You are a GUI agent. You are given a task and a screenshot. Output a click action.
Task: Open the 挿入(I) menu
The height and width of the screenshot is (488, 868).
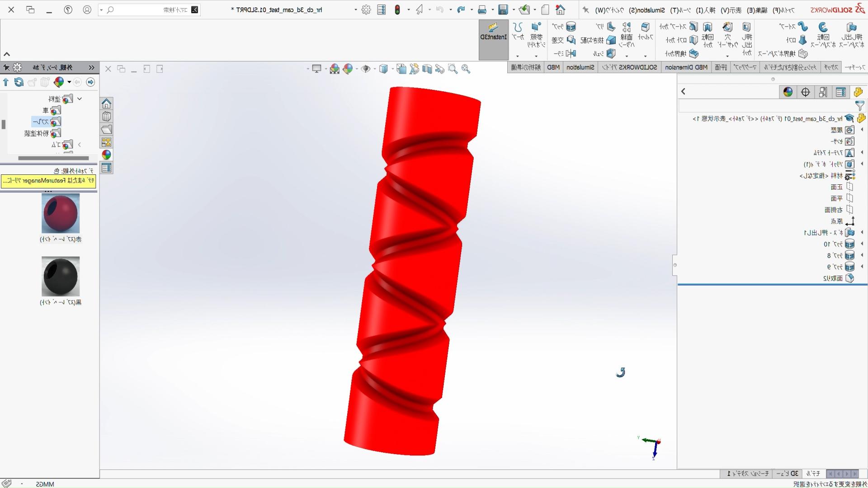[x=706, y=10]
